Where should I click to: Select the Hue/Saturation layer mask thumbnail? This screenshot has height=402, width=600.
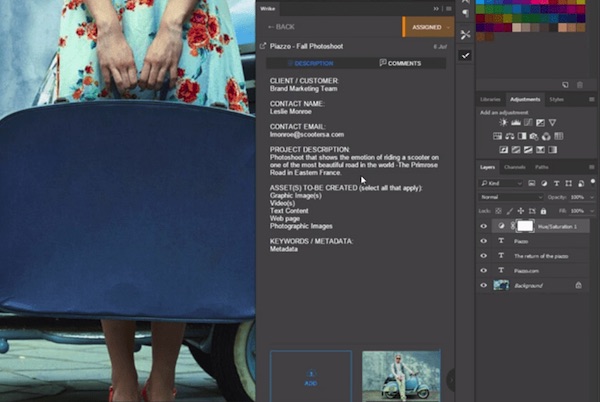[525, 226]
